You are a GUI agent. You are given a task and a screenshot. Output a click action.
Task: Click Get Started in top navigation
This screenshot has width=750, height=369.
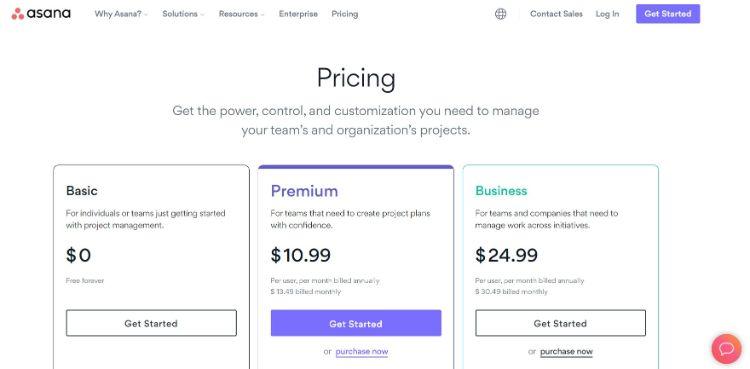pos(668,14)
